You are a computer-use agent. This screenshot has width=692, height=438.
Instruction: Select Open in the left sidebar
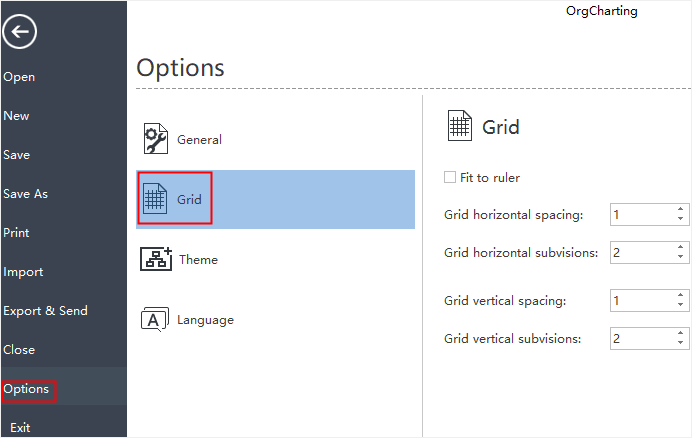pos(19,77)
